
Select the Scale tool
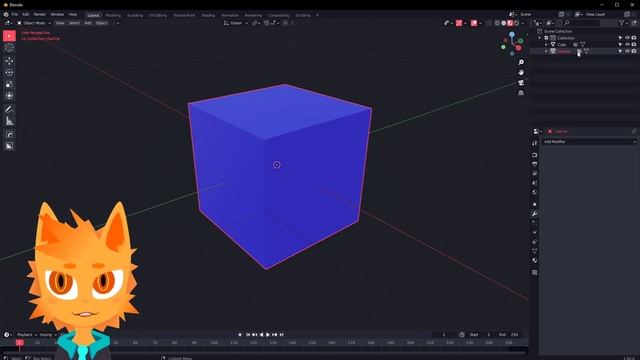coord(9,84)
